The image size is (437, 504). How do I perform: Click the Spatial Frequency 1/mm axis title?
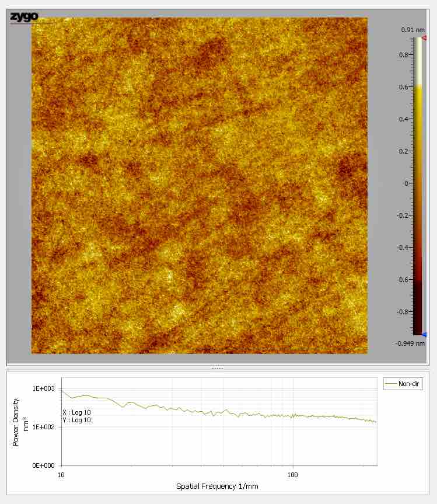217,486
